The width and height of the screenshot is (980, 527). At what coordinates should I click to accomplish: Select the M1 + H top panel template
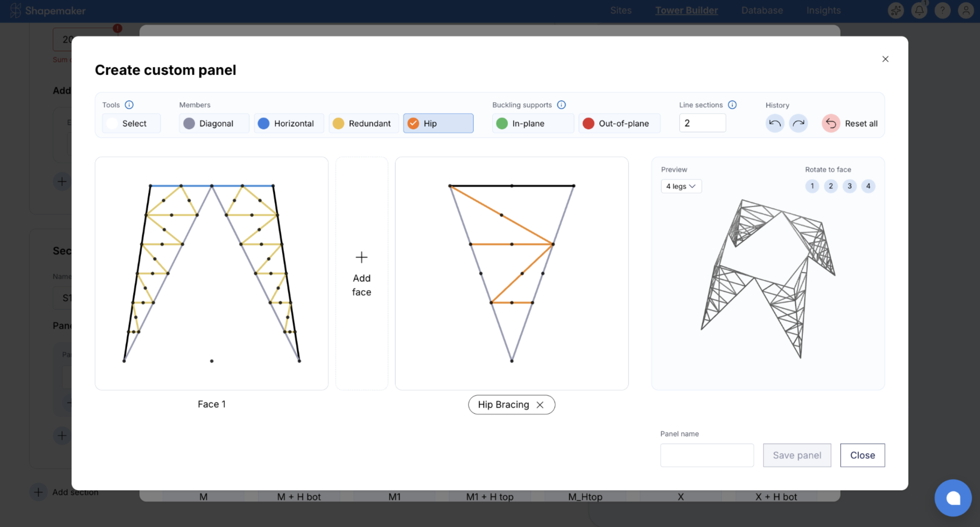(x=490, y=497)
